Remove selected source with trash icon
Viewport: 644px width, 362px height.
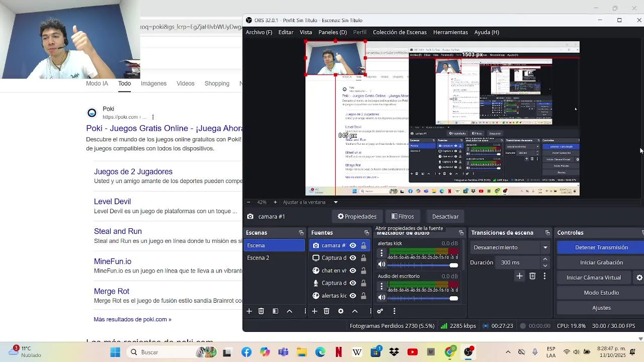tap(327, 311)
